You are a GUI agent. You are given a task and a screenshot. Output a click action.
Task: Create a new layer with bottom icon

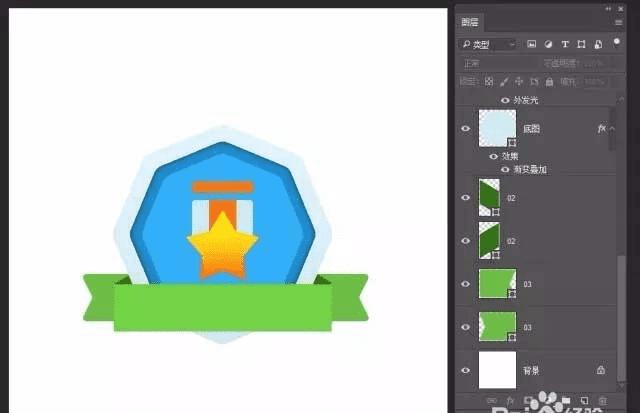[584, 401]
